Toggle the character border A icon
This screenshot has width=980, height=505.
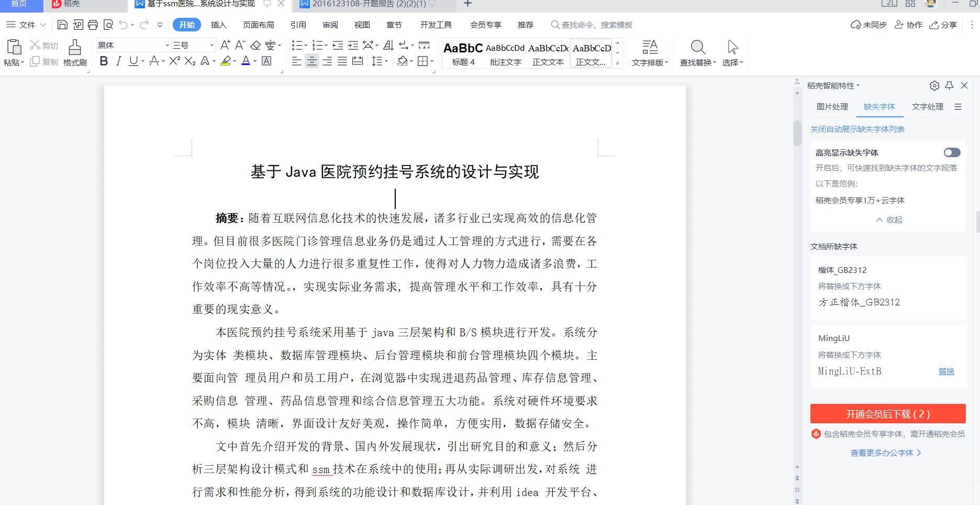(x=266, y=61)
